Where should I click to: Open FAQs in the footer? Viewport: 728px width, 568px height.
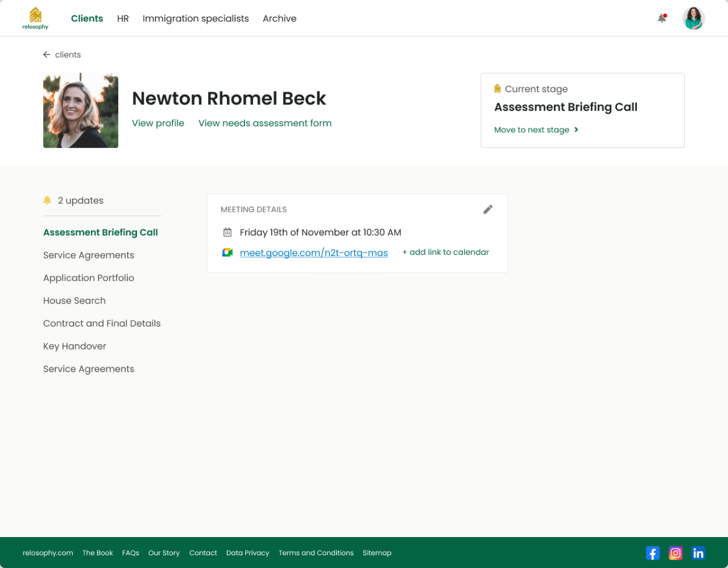point(130,553)
